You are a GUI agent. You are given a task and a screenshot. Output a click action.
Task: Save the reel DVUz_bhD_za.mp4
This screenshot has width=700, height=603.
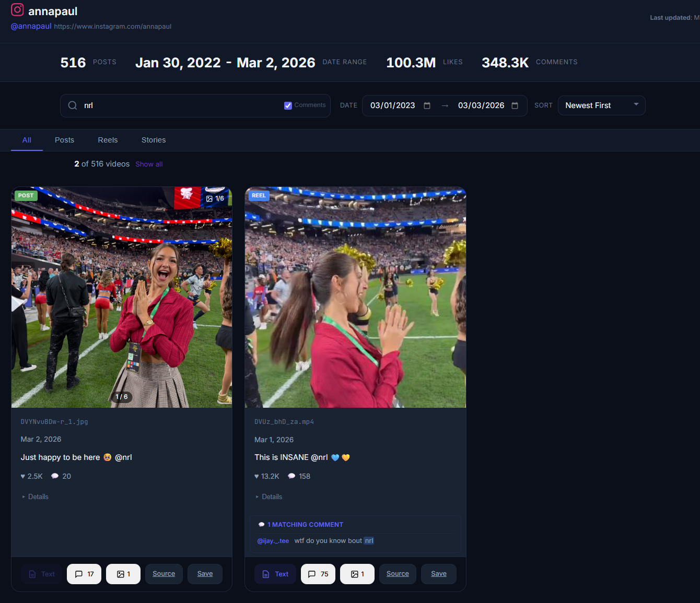[438, 574]
